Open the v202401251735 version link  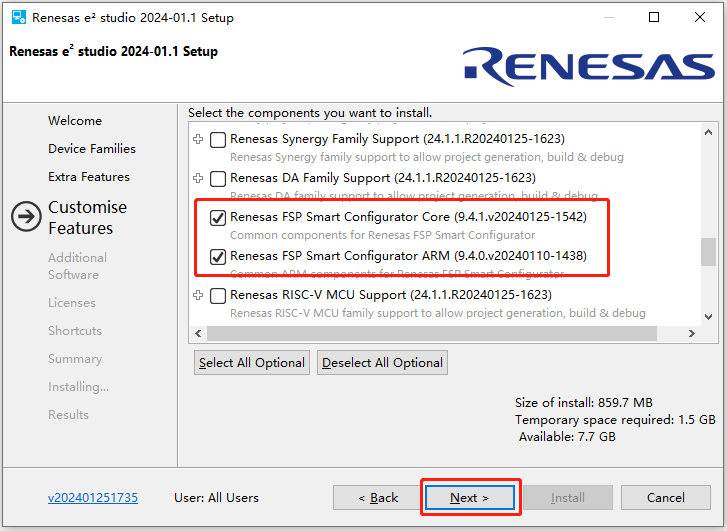[93, 497]
